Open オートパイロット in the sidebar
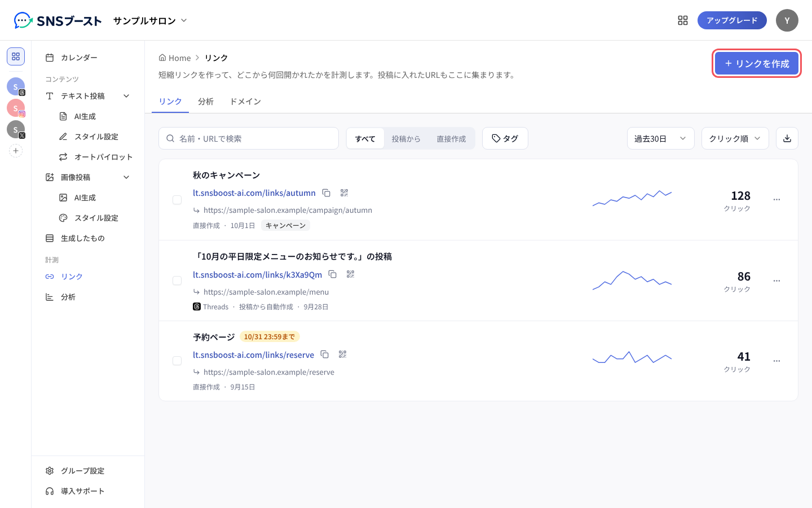The height and width of the screenshot is (508, 812). tap(96, 157)
